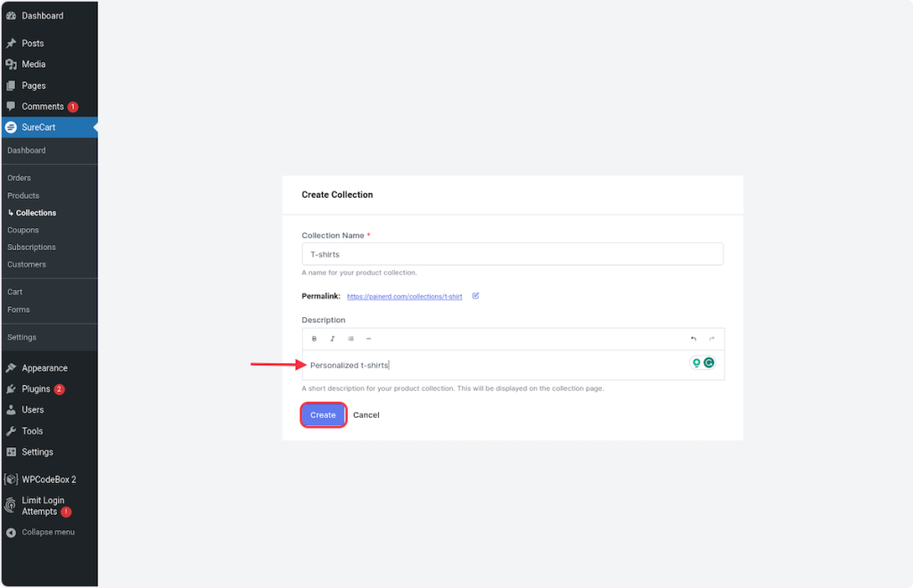913x588 pixels.
Task: Open Limit Login Attempts menu
Action: (x=43, y=506)
